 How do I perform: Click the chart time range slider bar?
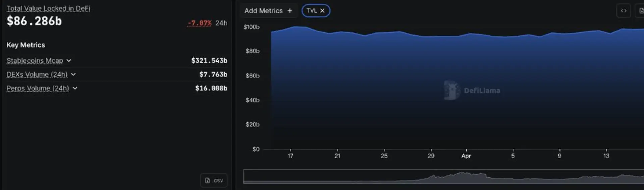click(443, 177)
